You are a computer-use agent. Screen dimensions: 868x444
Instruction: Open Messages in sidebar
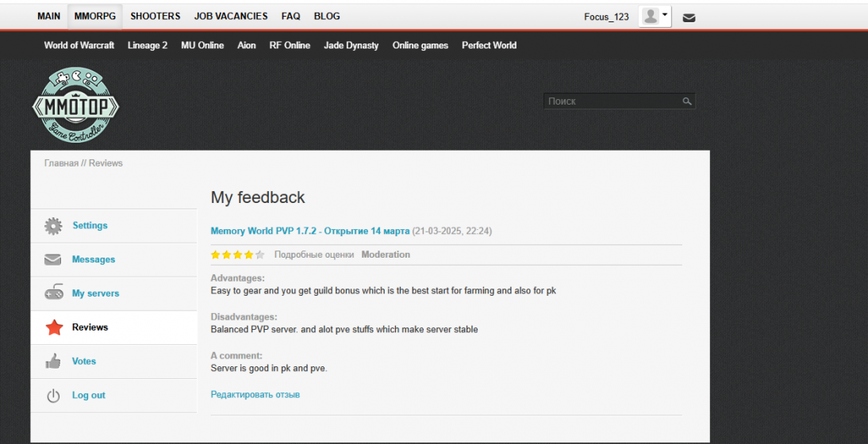94,260
